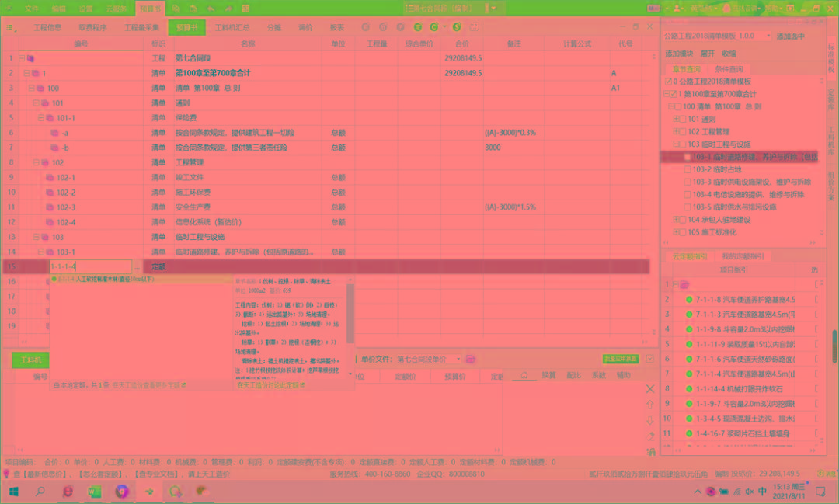Open the 工程量采集 tab
This screenshot has width=839, height=504.
tap(141, 27)
